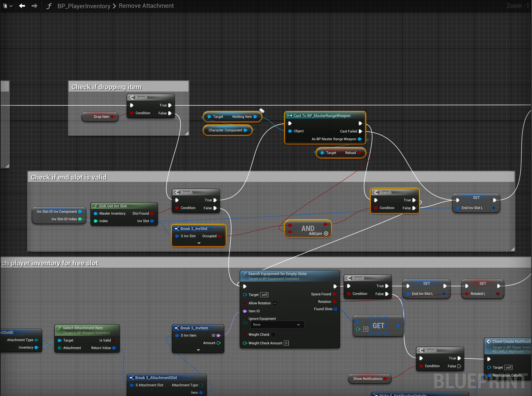532x396 pixels.
Task: Open the Ignore Equipment None dropdown
Action: coord(277,325)
